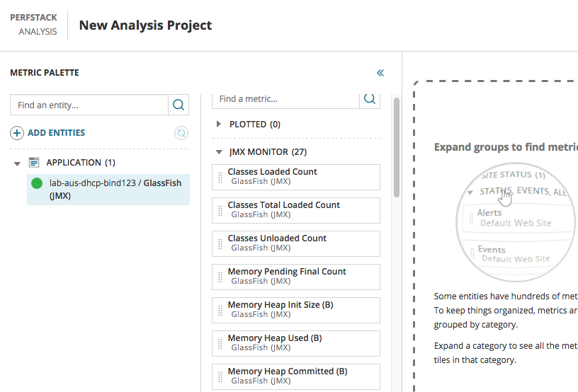Viewport: 578px width, 392px height.
Task: Grab the drag handle of Memory Heap Init Size
Action: [220, 311]
